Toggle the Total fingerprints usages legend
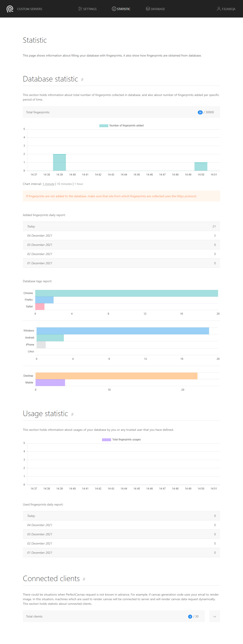This screenshot has width=243, height=644. pyautogui.click(x=121, y=440)
